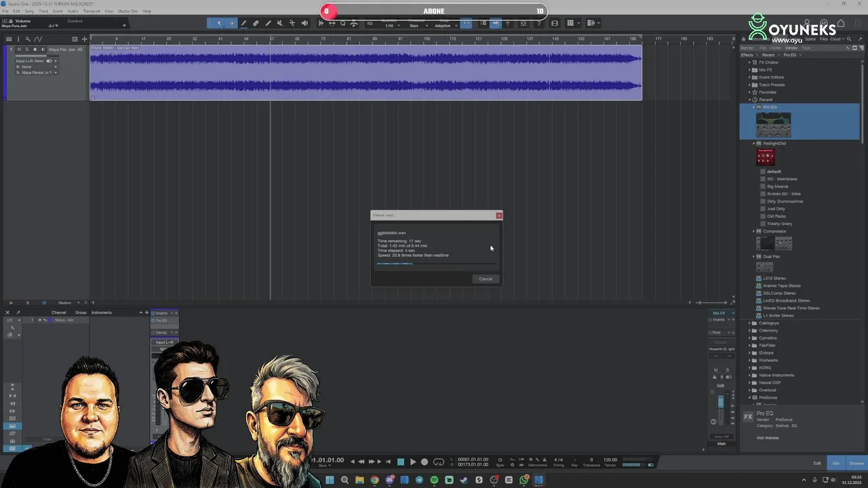Select the Pro EQ thumbnail in browser
This screenshot has width=868, height=488.
(774, 125)
